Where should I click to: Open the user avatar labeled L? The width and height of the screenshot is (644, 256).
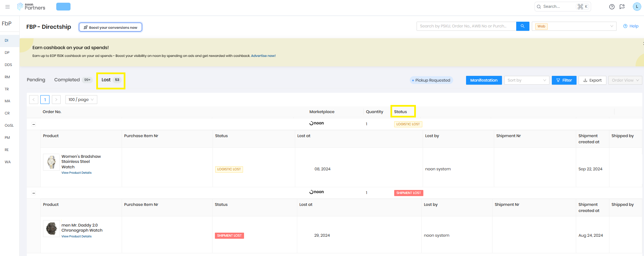click(x=637, y=6)
